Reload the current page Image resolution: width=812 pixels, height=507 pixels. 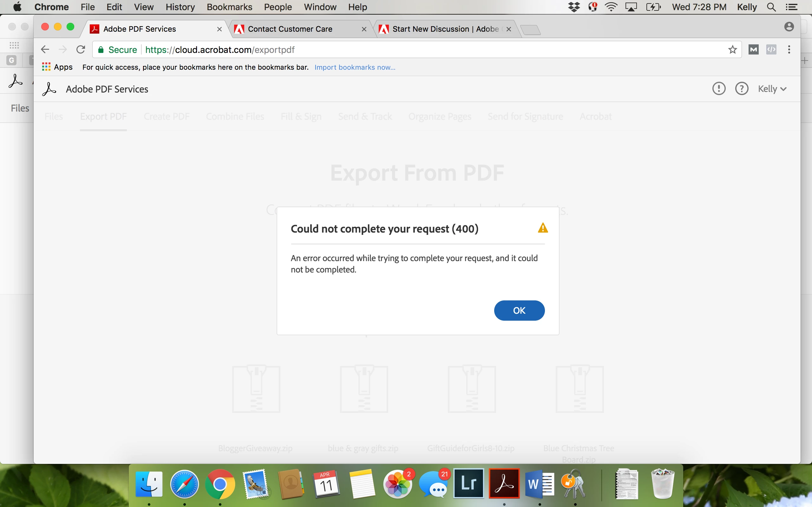pyautogui.click(x=81, y=50)
